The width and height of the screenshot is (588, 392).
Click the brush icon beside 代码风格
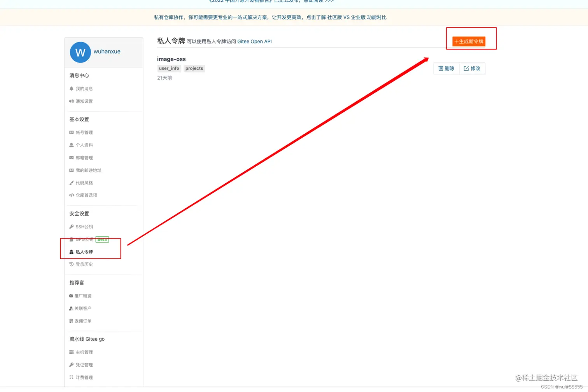(72, 183)
